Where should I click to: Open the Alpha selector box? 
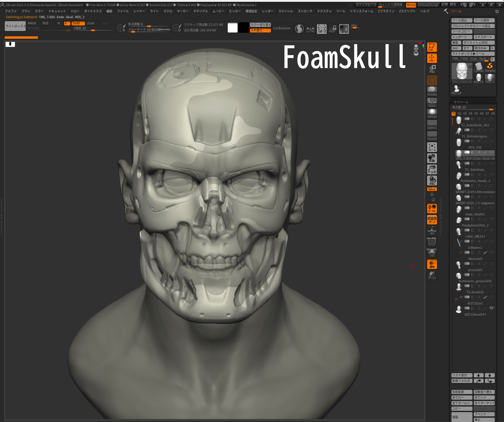(x=432, y=125)
